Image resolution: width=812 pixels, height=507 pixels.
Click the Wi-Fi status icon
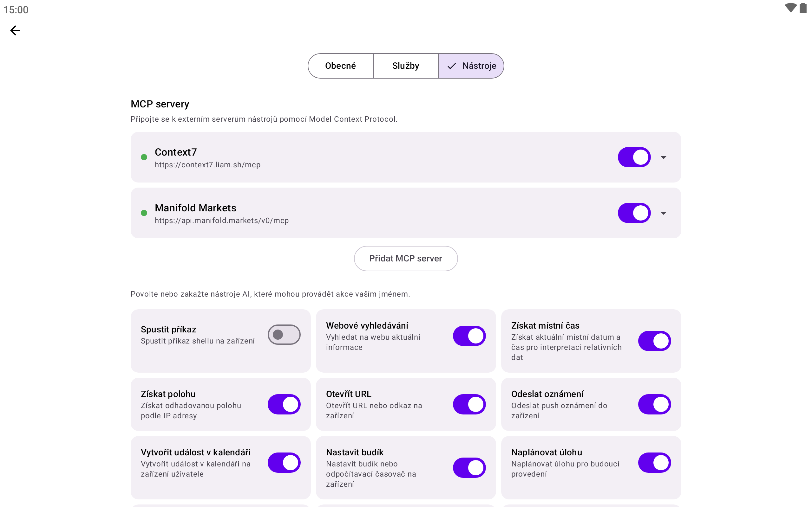point(790,8)
